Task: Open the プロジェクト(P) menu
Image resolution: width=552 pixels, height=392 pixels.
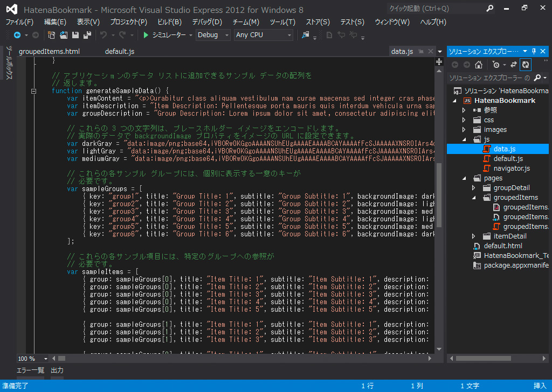Action: coord(129,22)
